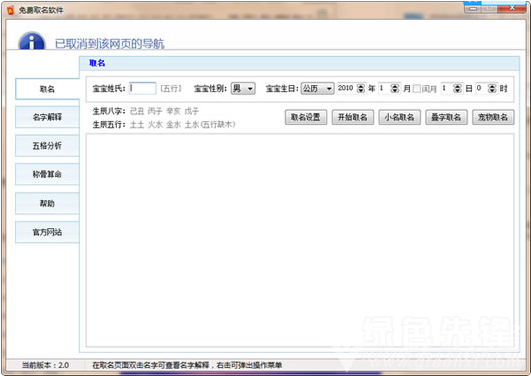Screen dimensions: 531x376
Task: Click the year 2010 spinner arrows
Action: point(361,89)
